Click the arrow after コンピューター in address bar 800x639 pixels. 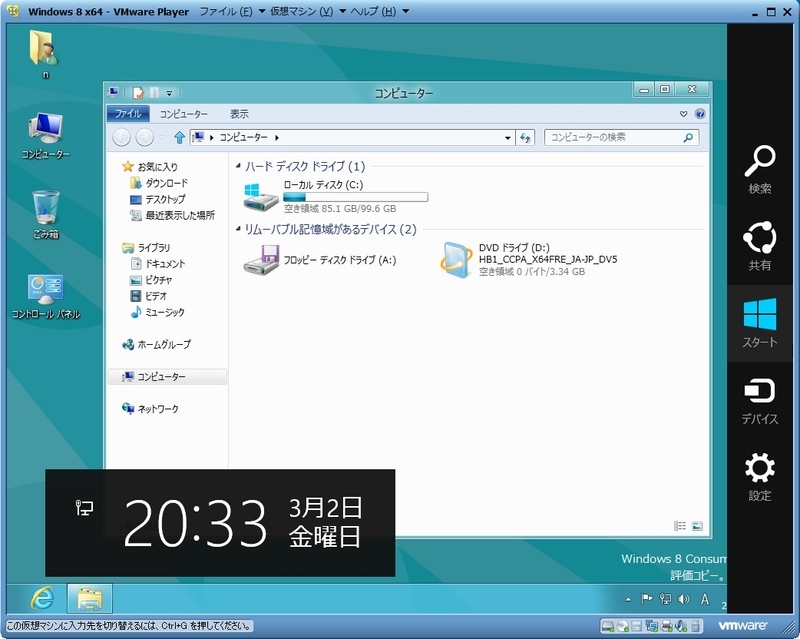pyautogui.click(x=277, y=137)
